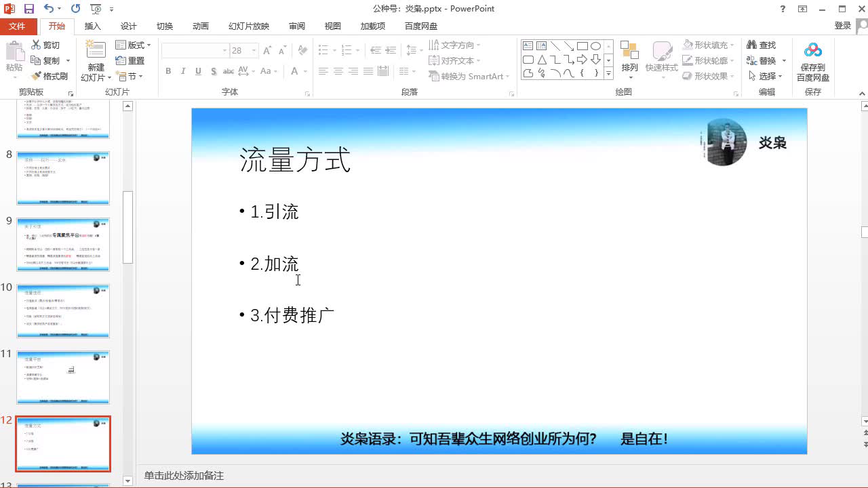Select the right arrow shape in gallery
The width and height of the screenshot is (868, 488).
pyautogui.click(x=583, y=60)
